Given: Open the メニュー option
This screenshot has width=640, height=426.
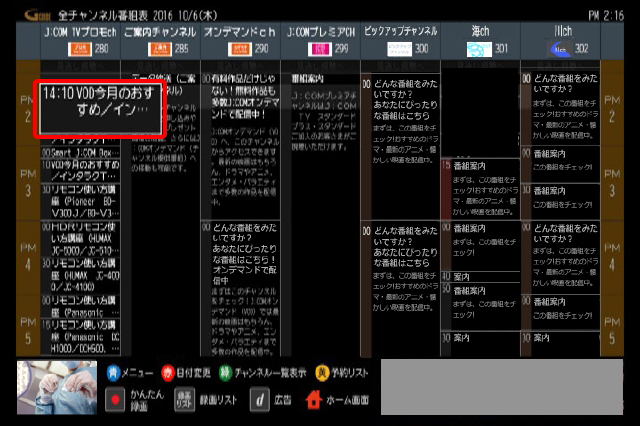Looking at the screenshot, I should click(x=137, y=373).
